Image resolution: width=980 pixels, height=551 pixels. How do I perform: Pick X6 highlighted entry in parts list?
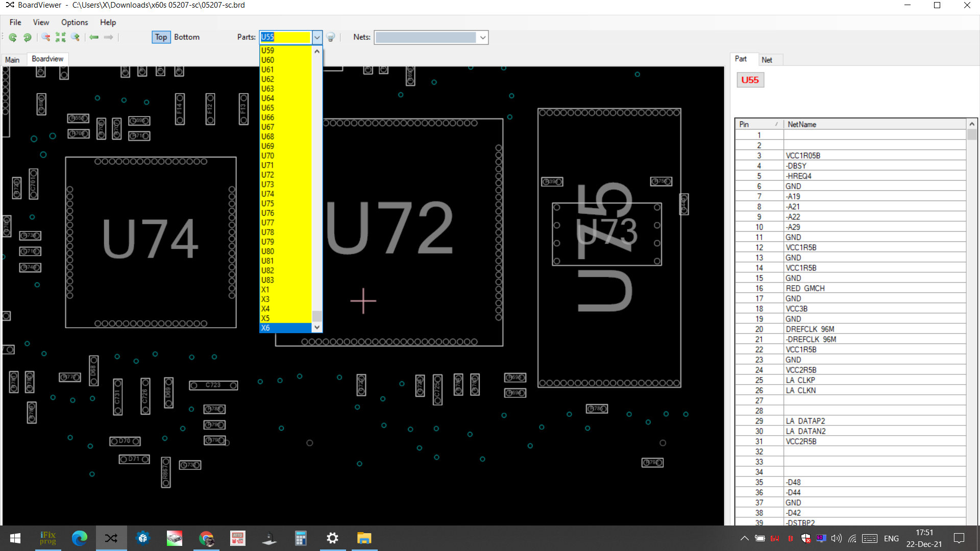[286, 328]
